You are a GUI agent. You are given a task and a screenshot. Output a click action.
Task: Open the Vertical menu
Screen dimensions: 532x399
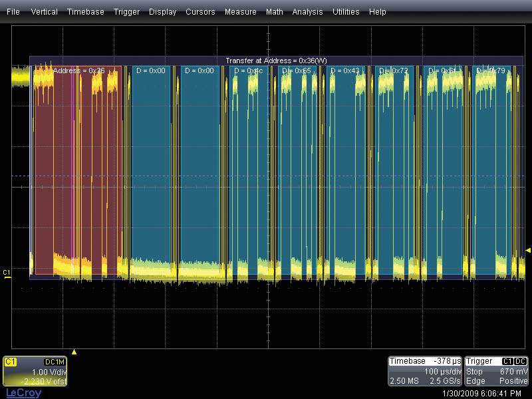[44, 12]
